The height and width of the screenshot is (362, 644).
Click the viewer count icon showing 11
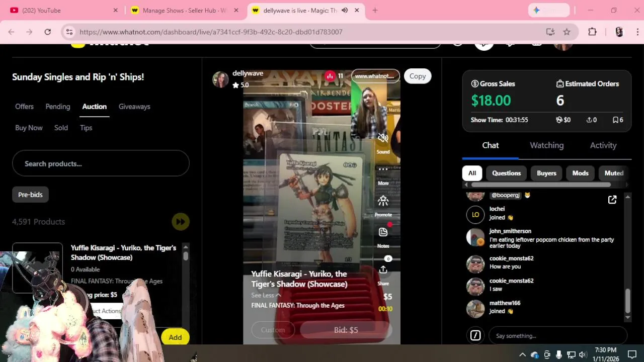pos(330,76)
